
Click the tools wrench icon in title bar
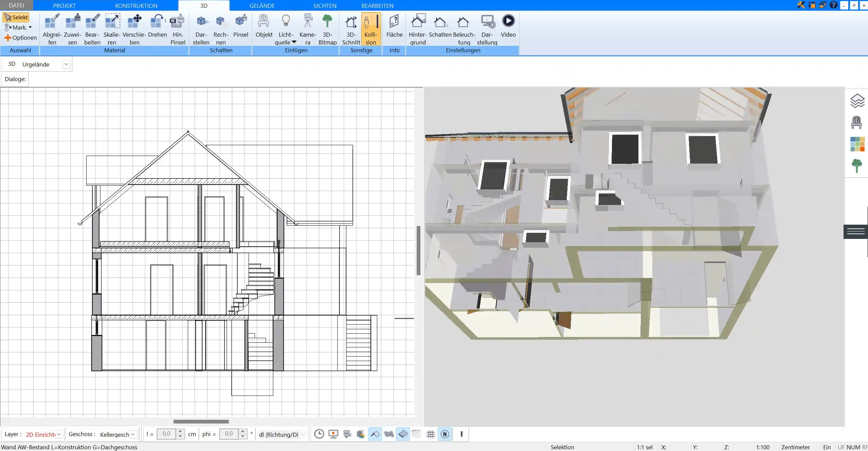pos(801,5)
